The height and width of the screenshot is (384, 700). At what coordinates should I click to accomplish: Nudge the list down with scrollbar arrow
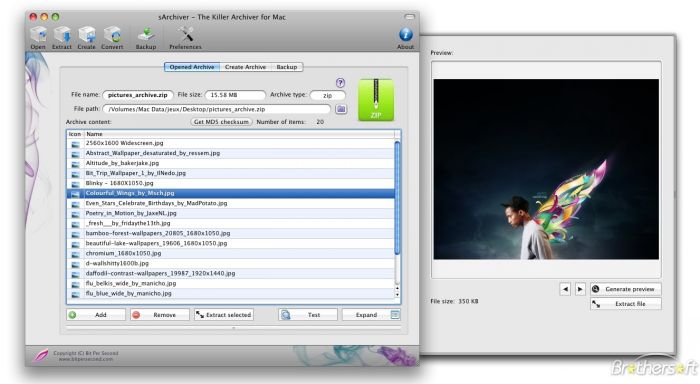(397, 295)
